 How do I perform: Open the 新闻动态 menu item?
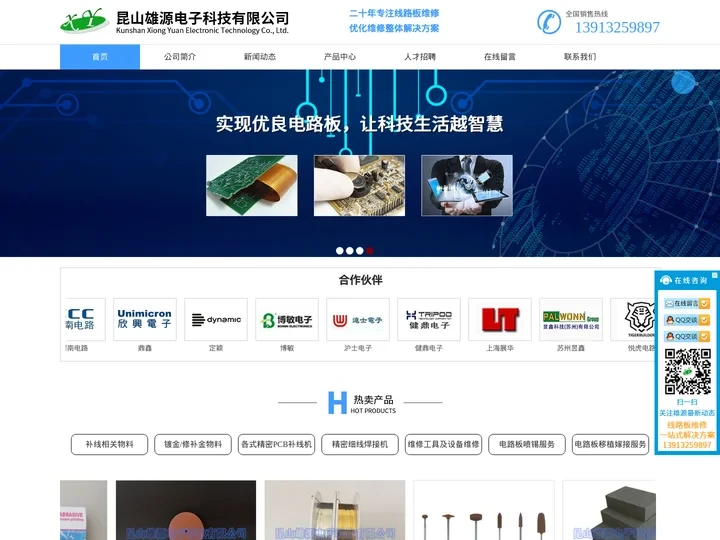(x=259, y=57)
